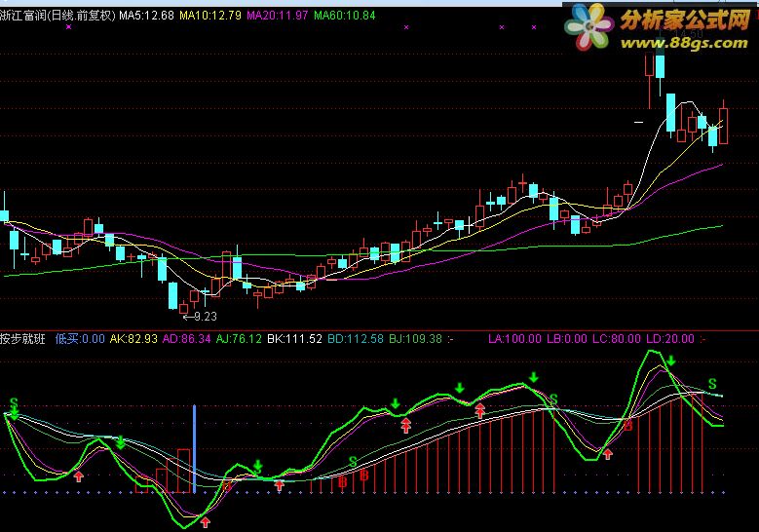Click the BK:111.52 indicator value

click(x=294, y=339)
